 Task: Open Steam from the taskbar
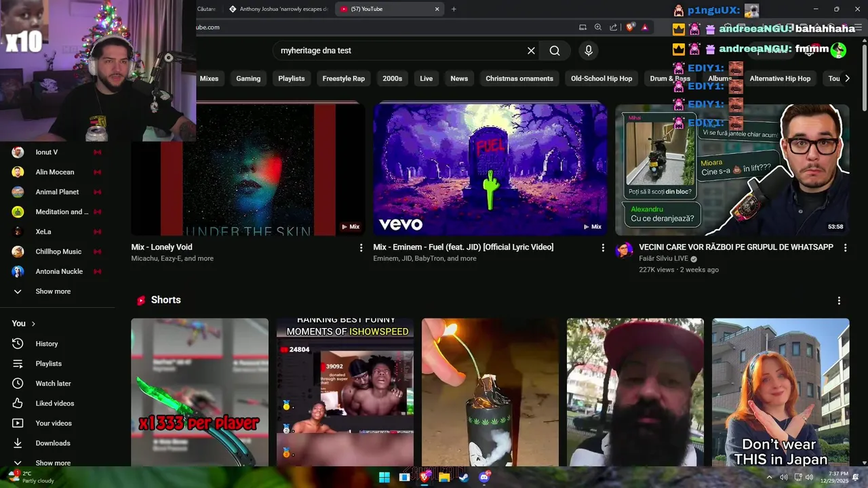[464, 477]
